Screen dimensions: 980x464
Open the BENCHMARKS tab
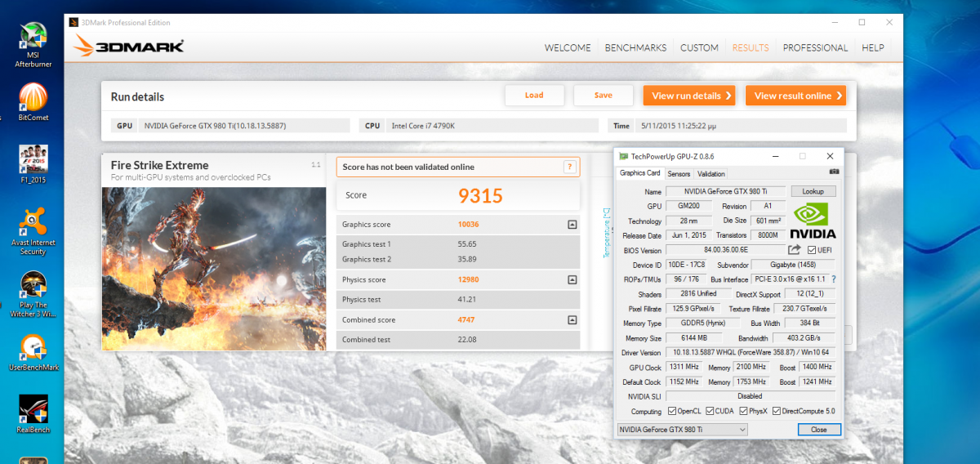point(635,47)
